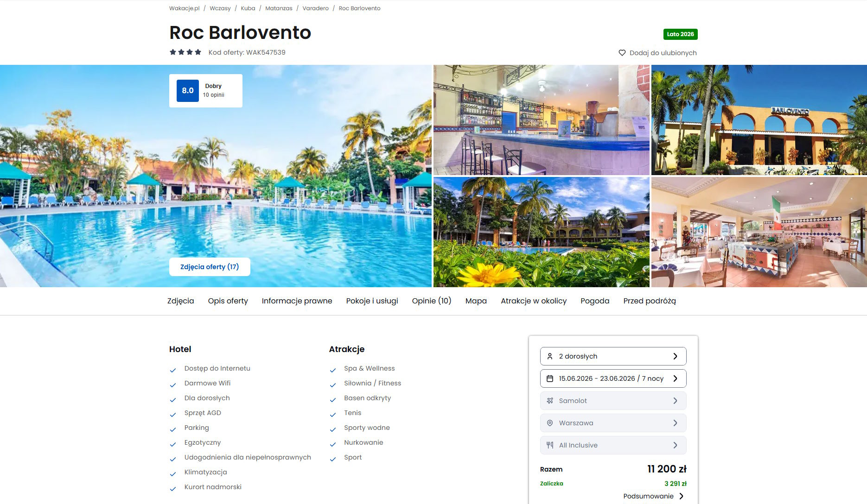Image resolution: width=867 pixels, height=504 pixels.
Task: Click the four-star hotel rating icons
Action: pyautogui.click(x=185, y=52)
